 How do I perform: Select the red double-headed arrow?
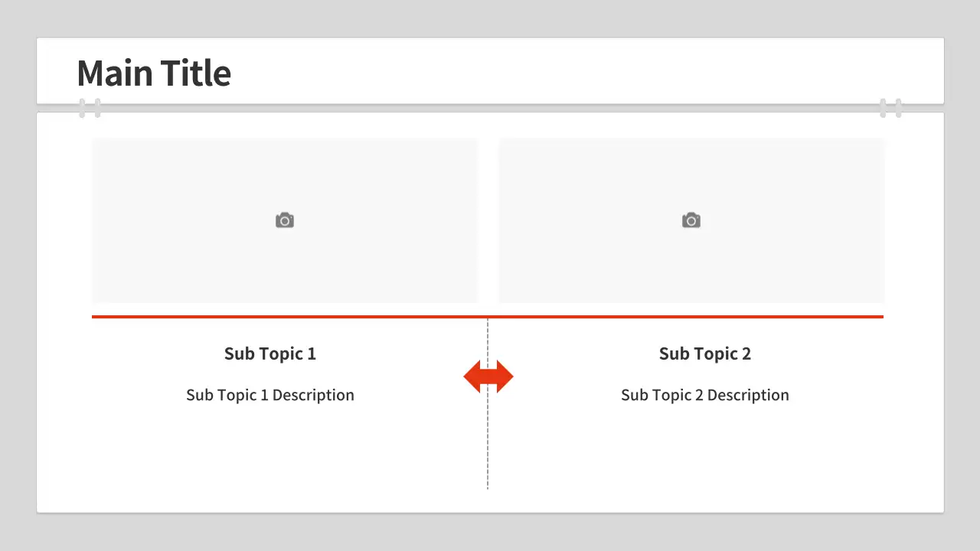coord(488,377)
